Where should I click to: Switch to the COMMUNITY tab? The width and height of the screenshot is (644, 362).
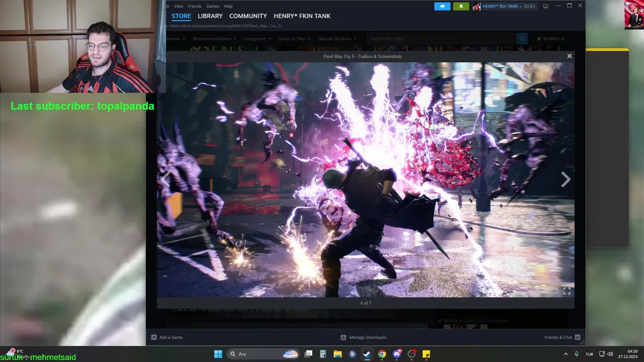(x=248, y=16)
